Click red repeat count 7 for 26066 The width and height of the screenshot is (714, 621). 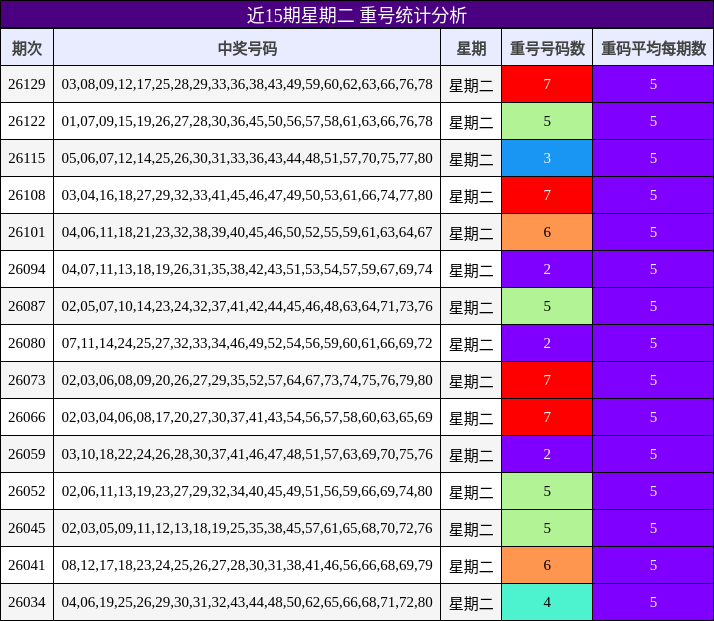pyautogui.click(x=547, y=417)
